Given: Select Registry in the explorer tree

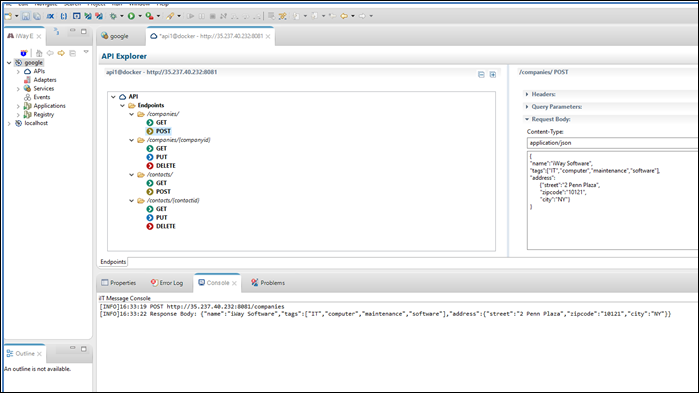Looking at the screenshot, I should point(44,115).
